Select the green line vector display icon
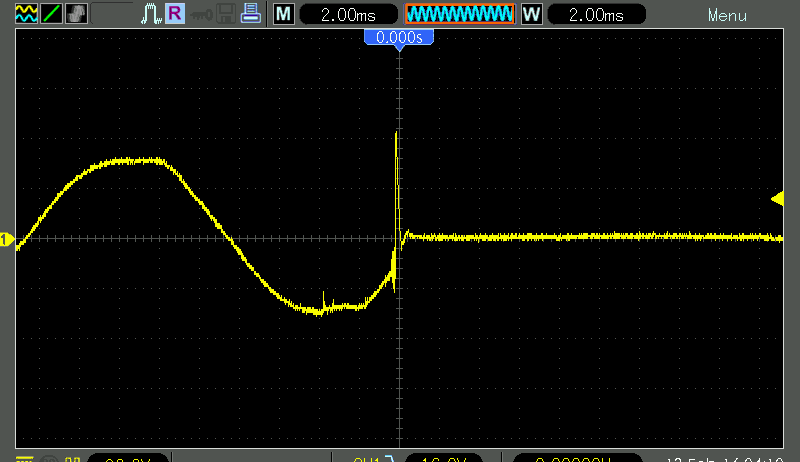This screenshot has height=462, width=800. point(52,14)
